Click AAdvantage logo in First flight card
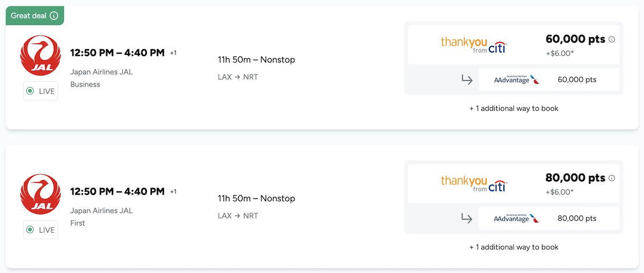The image size is (644, 273). click(516, 218)
